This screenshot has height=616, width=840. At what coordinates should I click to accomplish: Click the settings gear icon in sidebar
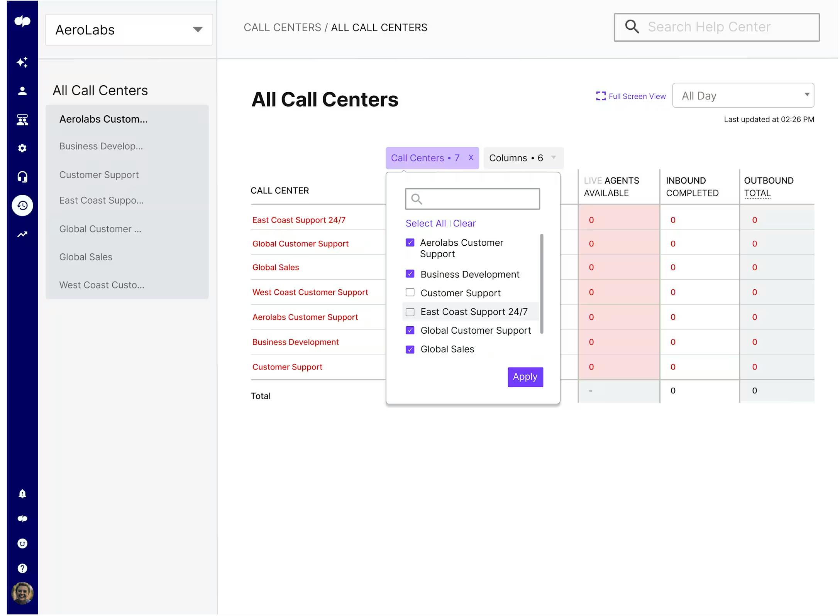tap(22, 148)
